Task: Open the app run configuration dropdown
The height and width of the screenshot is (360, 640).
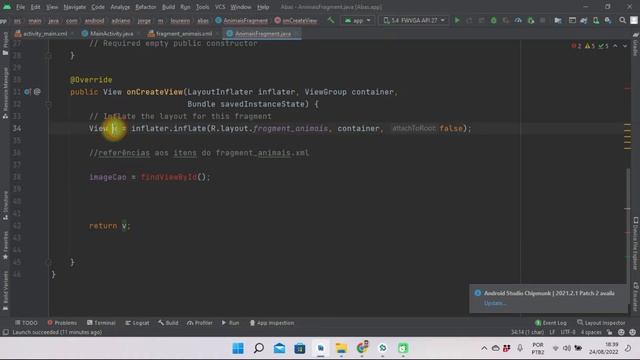Action: point(358,20)
